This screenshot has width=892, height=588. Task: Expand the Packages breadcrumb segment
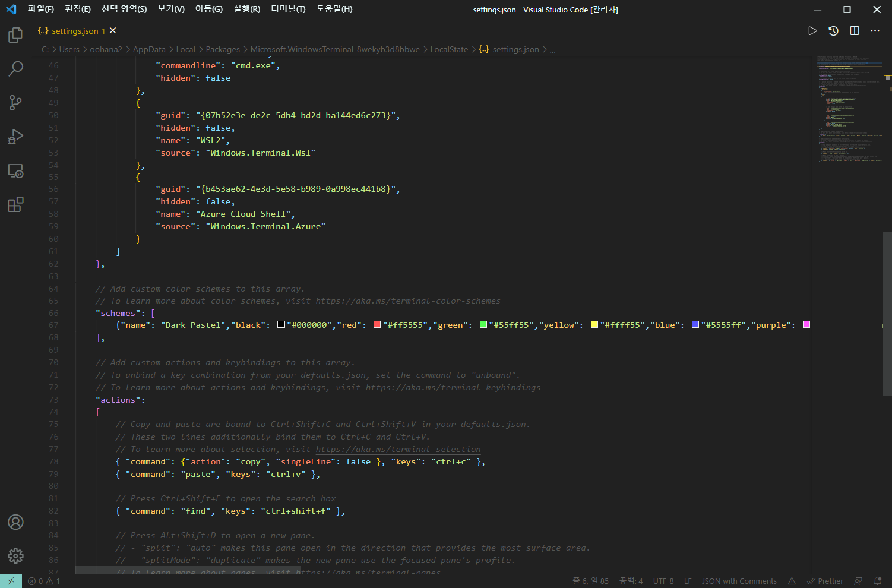pos(223,49)
